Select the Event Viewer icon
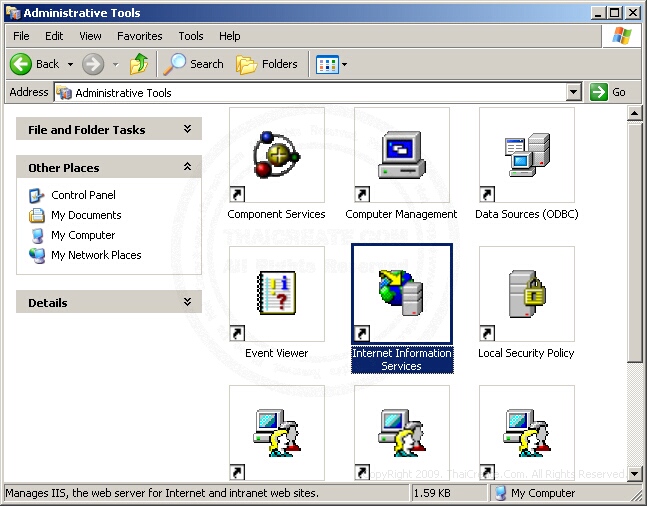The height and width of the screenshot is (506, 647). (x=277, y=294)
